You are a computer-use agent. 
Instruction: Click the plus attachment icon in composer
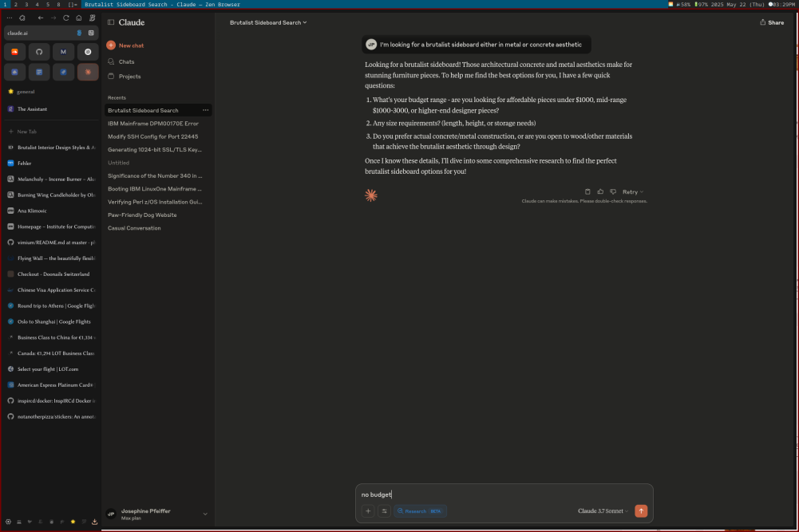pos(368,511)
